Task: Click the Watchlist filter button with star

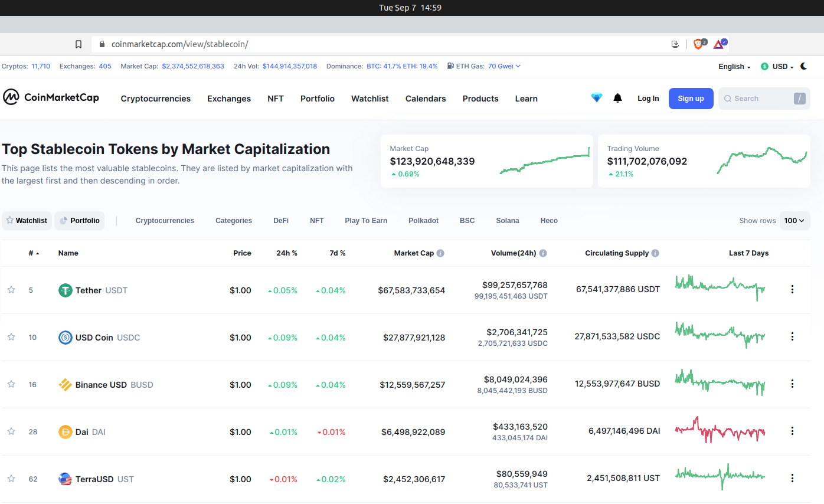Action: tap(27, 221)
